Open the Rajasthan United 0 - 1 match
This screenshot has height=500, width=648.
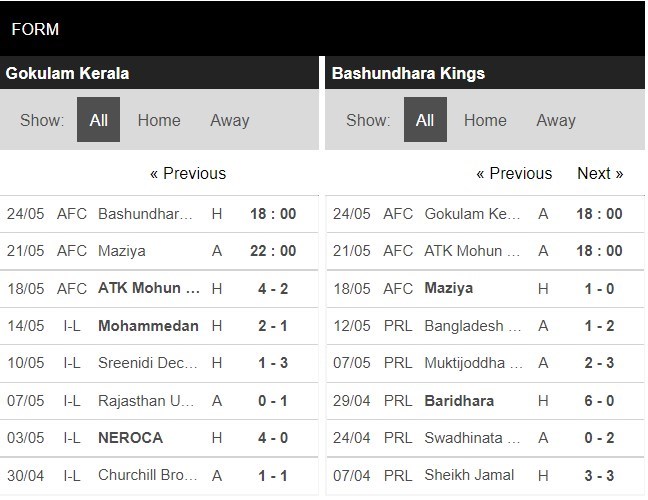146,401
